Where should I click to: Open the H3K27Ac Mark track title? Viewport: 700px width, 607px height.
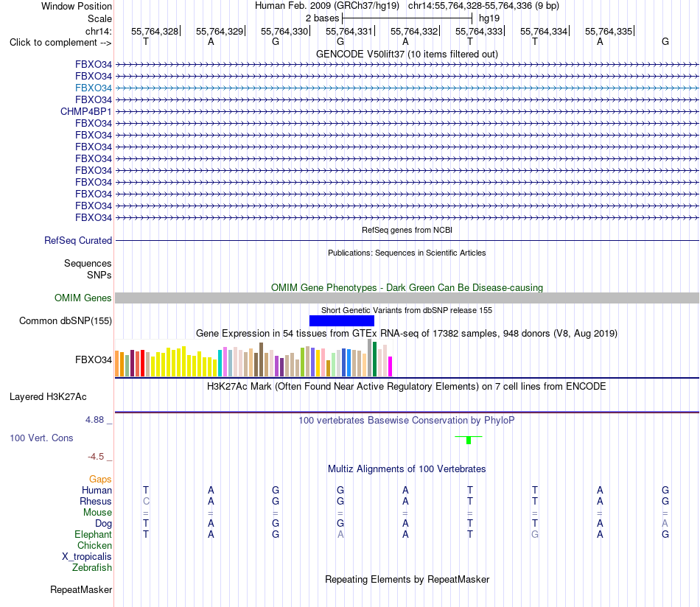(407, 387)
